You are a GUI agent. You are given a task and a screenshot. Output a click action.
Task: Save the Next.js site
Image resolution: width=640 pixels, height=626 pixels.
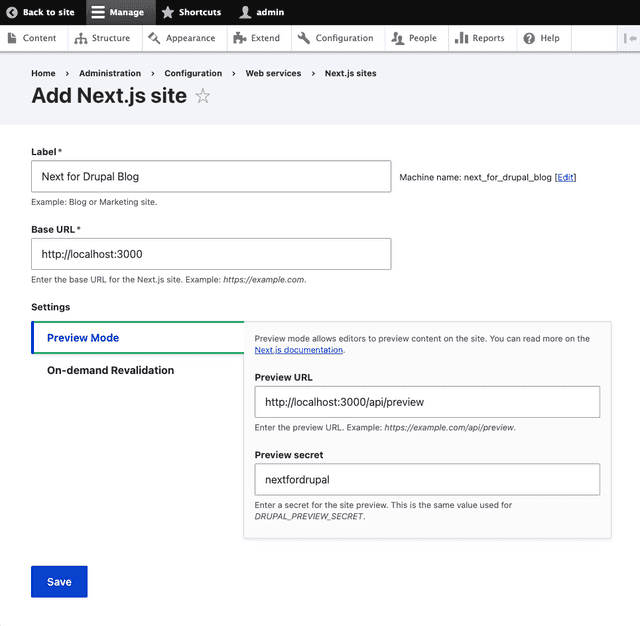point(59,582)
